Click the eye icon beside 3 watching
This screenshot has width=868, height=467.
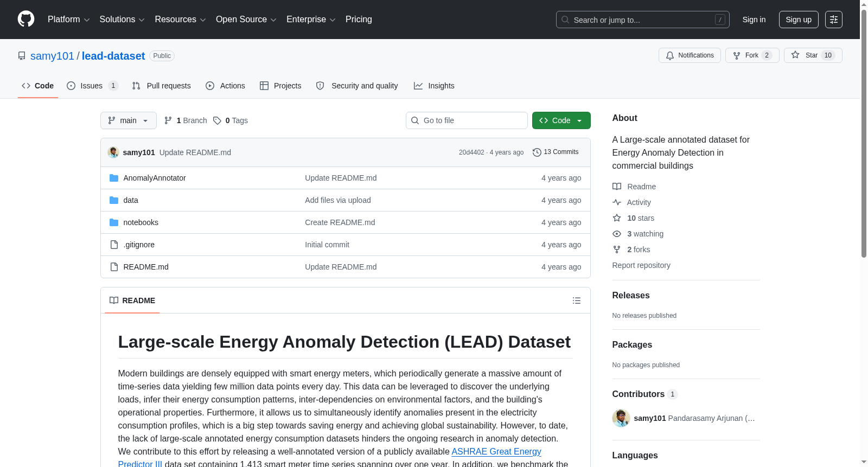tap(617, 234)
